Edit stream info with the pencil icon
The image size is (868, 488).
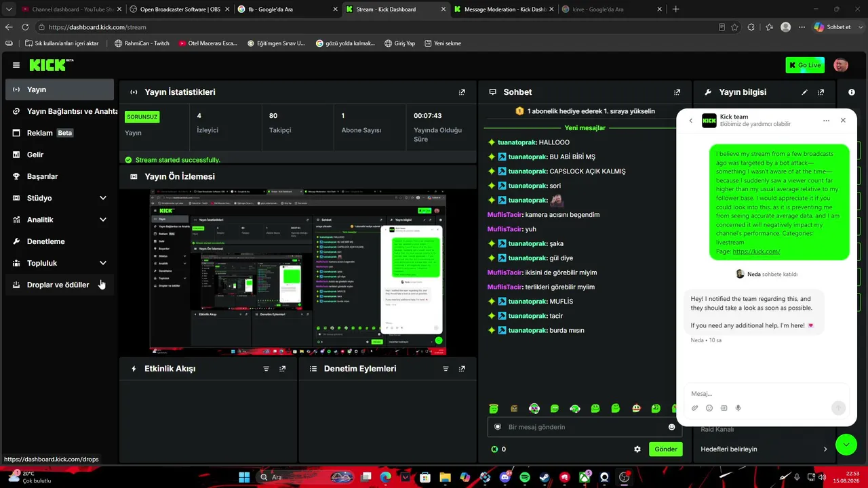[805, 92]
